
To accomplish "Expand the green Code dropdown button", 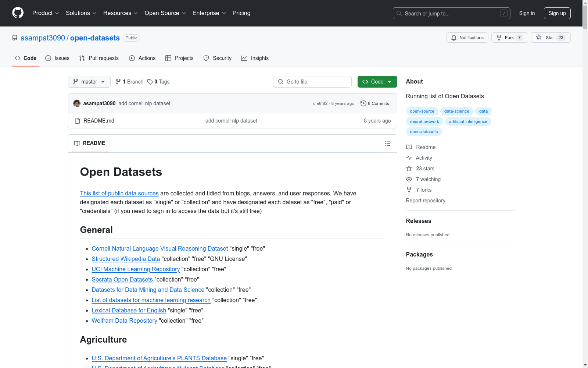I will point(377,82).
